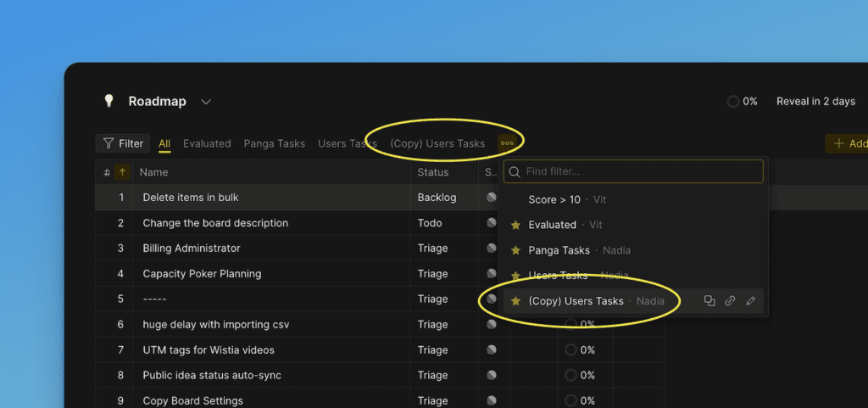Expand the Roadmap board dropdown chevron
Screen dimensions: 868x408
[x=206, y=102]
